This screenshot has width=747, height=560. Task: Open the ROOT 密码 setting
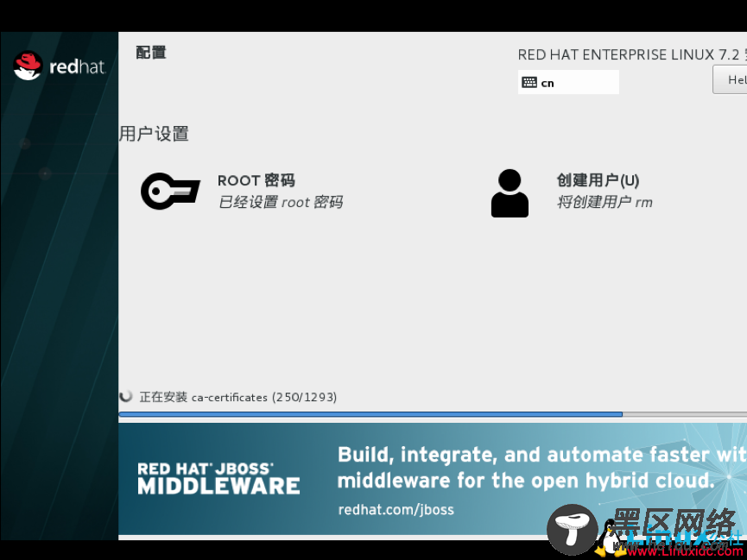(x=256, y=180)
